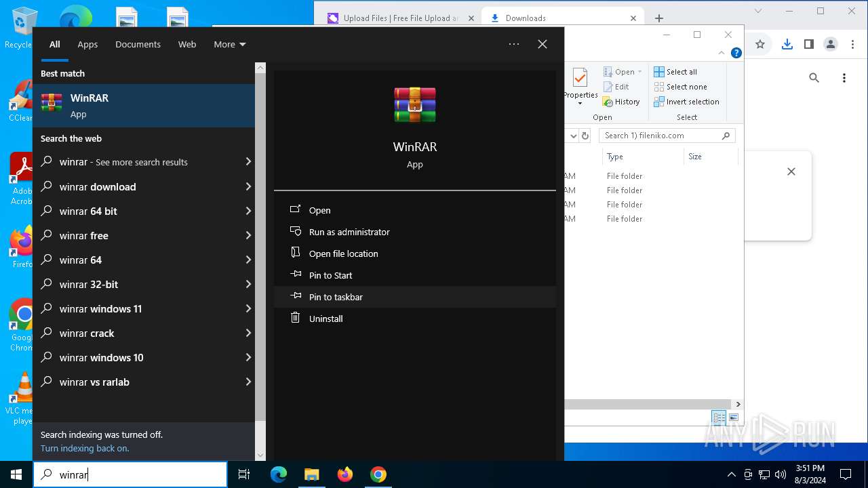868x488 pixels.
Task: Expand the 'winrar 64' suggestion arrow
Action: pyautogui.click(x=248, y=260)
